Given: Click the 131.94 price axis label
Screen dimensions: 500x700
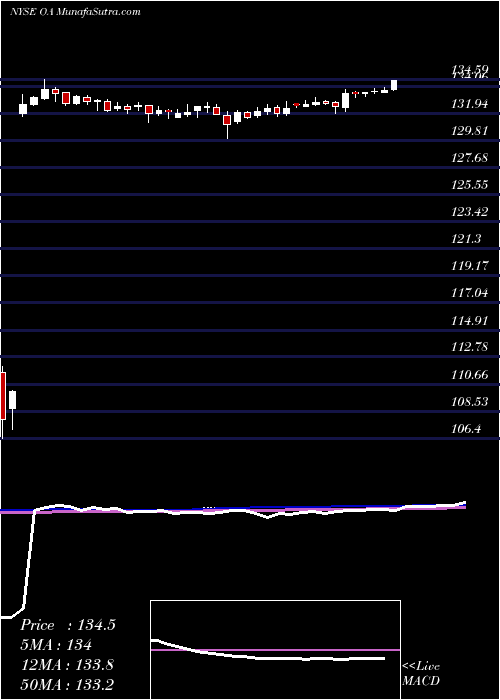Looking at the screenshot, I should pos(470,104).
